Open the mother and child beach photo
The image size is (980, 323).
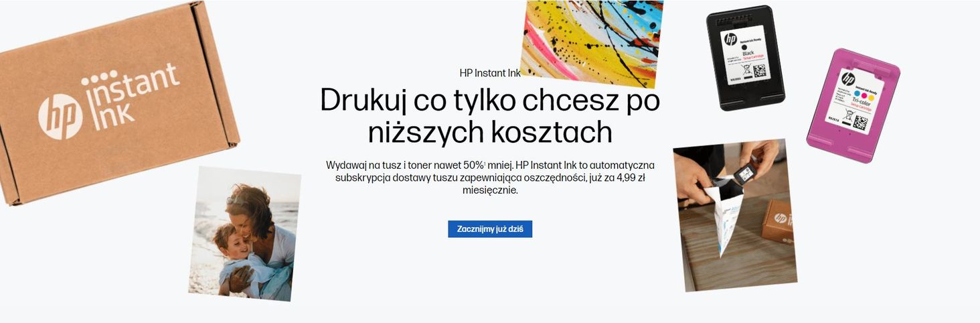(x=244, y=233)
